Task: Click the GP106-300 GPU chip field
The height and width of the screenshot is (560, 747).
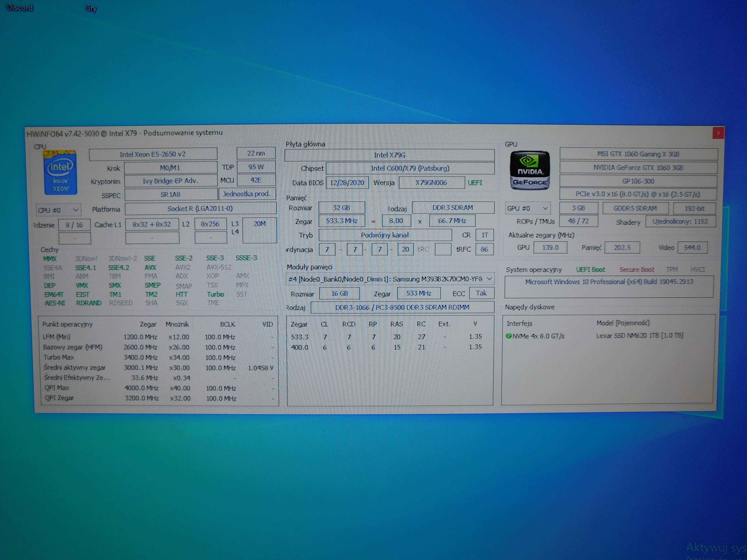Action: click(638, 181)
